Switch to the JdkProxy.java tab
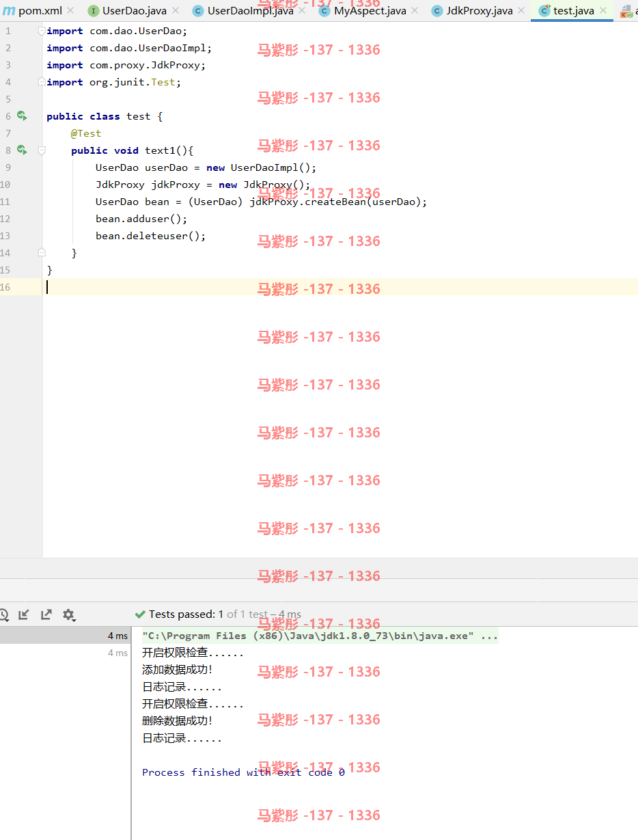Image resolution: width=638 pixels, height=840 pixels. [480, 11]
